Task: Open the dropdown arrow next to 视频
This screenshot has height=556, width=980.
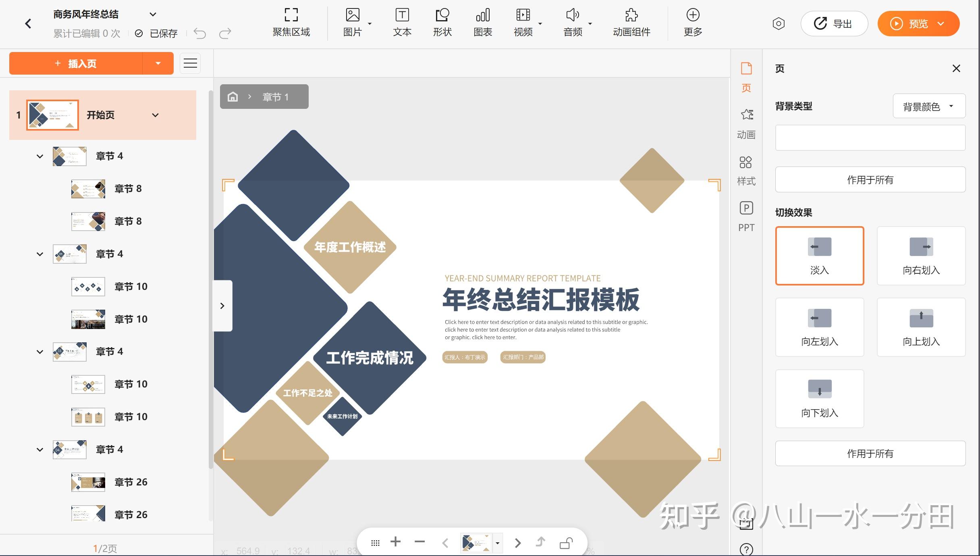Action: tap(540, 24)
